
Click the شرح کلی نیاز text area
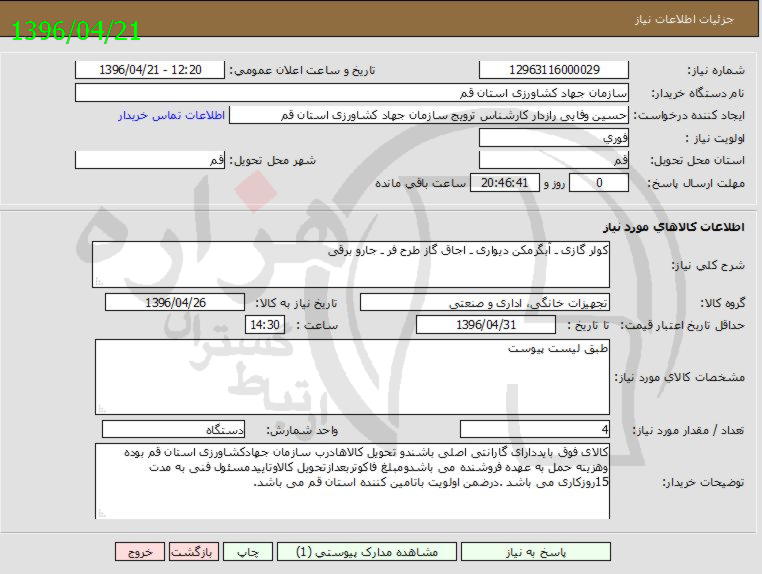tap(351, 264)
